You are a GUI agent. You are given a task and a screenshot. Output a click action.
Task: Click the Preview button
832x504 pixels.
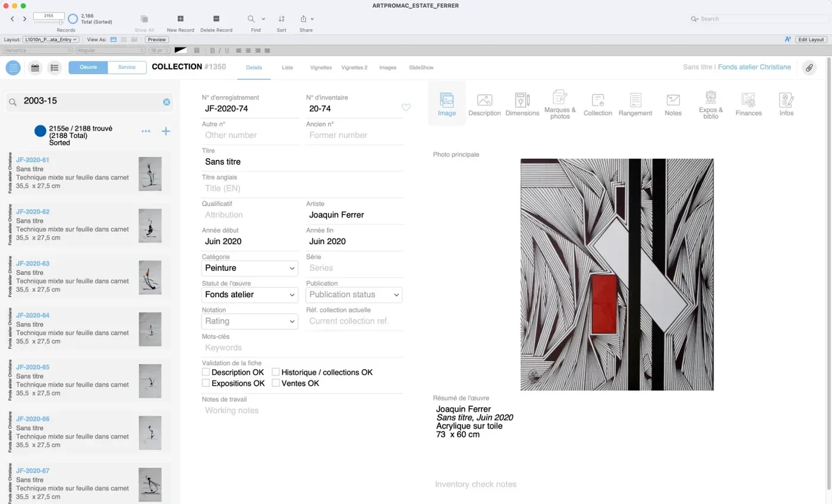[x=157, y=39]
